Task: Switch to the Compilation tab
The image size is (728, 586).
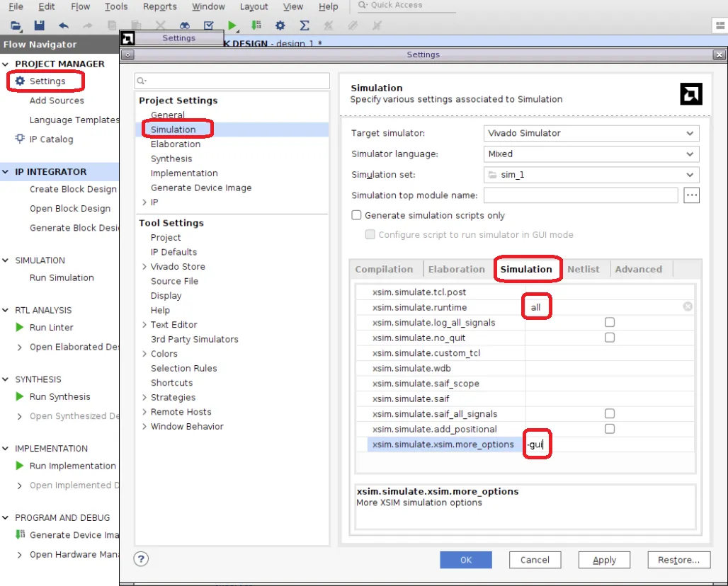Action: coord(384,269)
